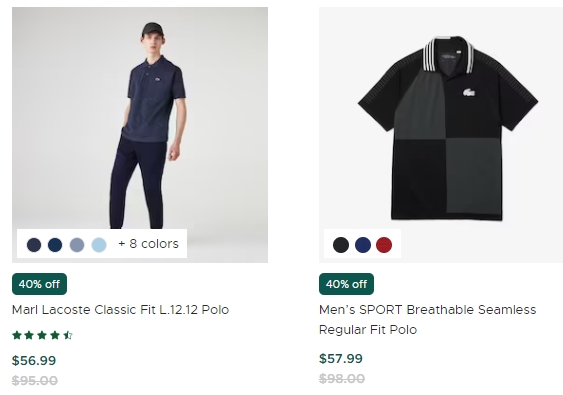
Task: Choose the royal blue swatch on SPORT polo
Action: 363,245
